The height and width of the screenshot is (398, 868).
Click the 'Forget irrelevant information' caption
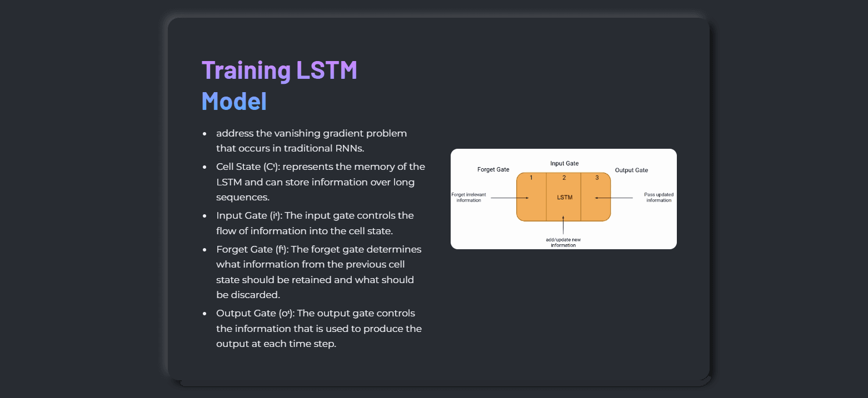pyautogui.click(x=468, y=197)
